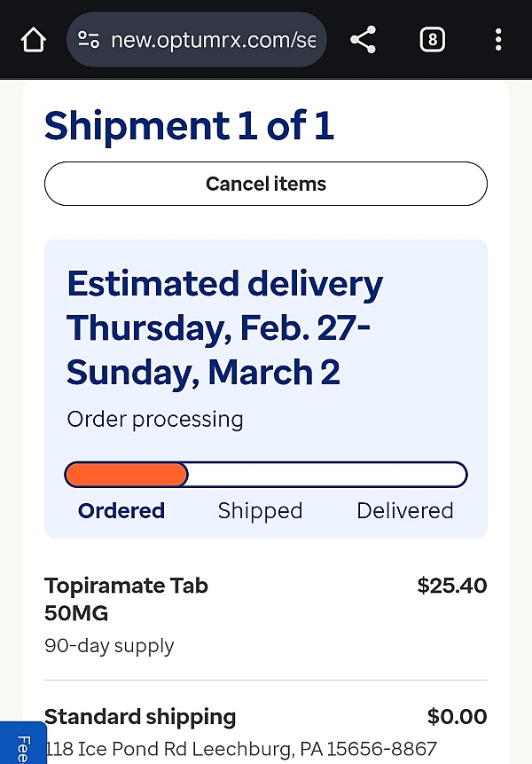Tap the share icon
Viewport: 532px width, 764px height.
[x=364, y=39]
